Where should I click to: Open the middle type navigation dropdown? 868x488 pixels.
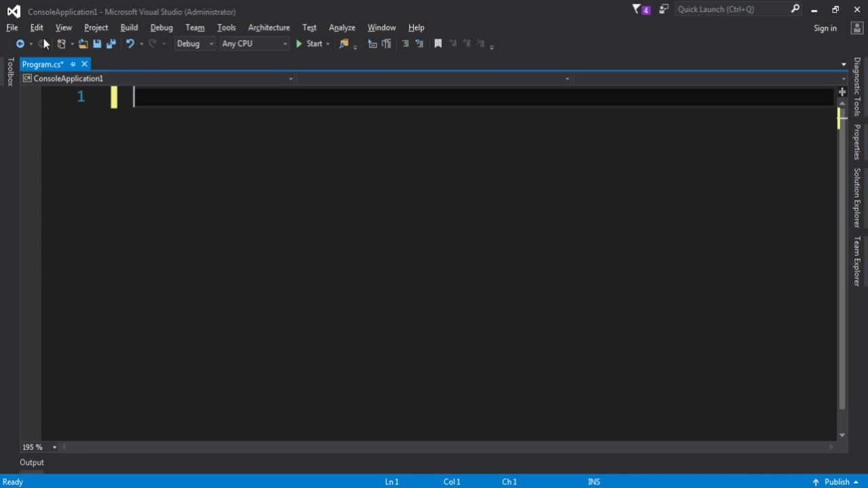pyautogui.click(x=434, y=79)
